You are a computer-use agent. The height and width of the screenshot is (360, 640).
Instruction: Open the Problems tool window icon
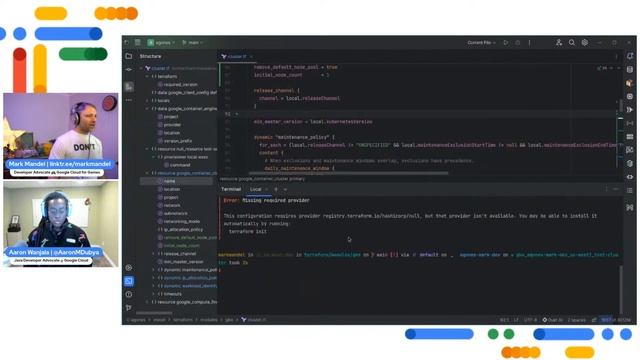coord(129,294)
